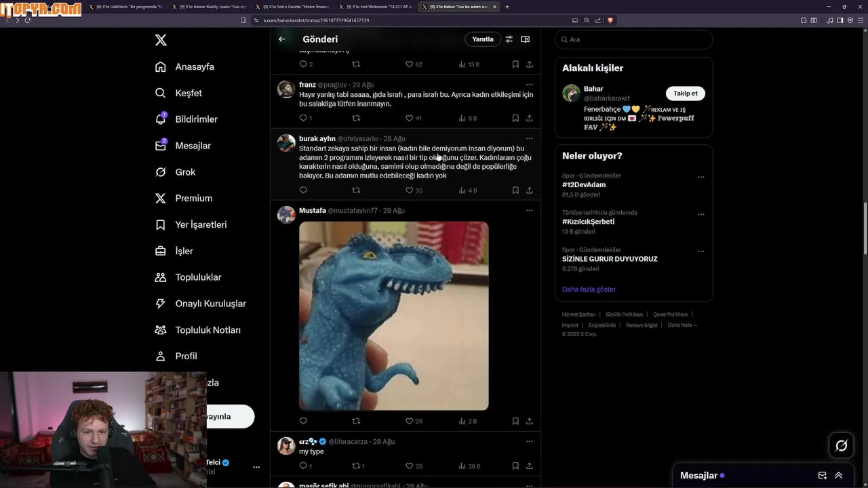Share franz's comment
The width and height of the screenshot is (868, 488).
tap(530, 118)
